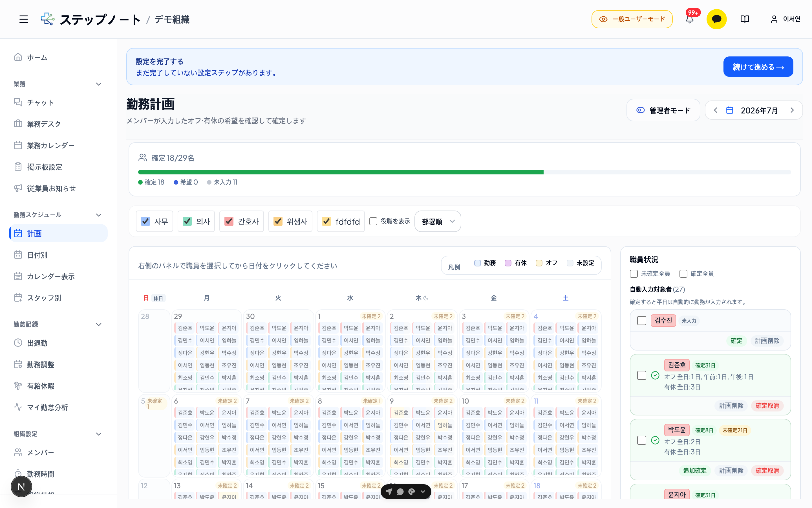The image size is (812, 508).
Task: Select the 김수진 staff checkbox
Action: point(641,321)
